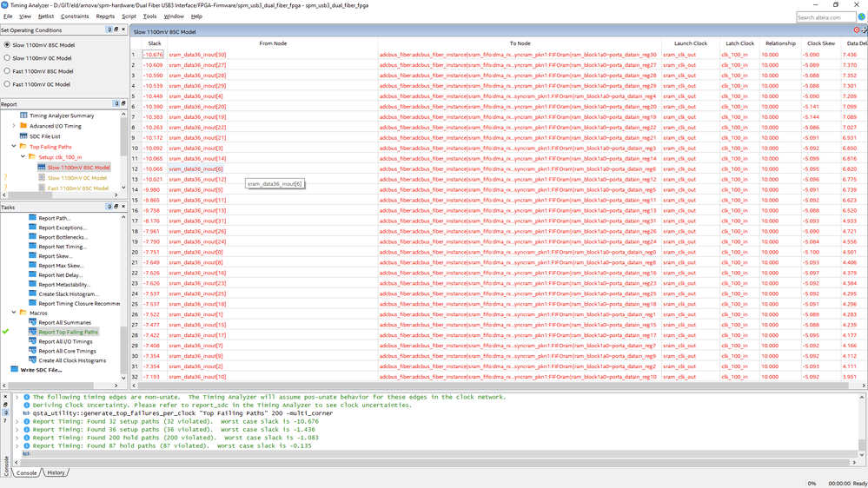Viewport: 868px width, 488px height.
Task: Pin the Set Operating Conditions panel
Action: (x=110, y=30)
